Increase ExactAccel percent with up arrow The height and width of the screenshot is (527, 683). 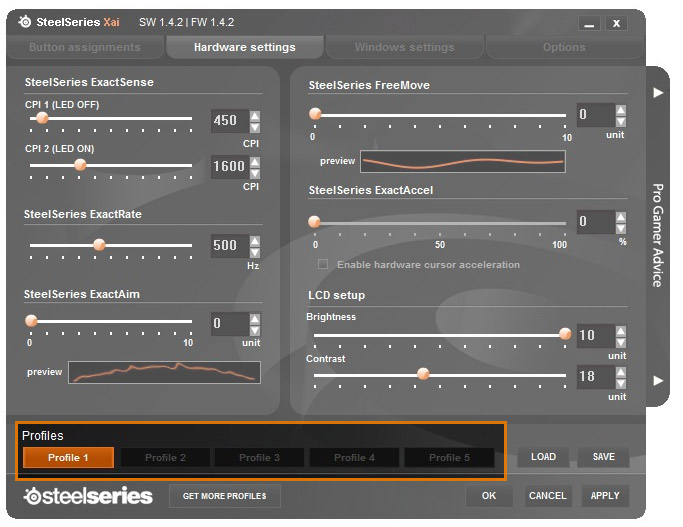pos(621,217)
